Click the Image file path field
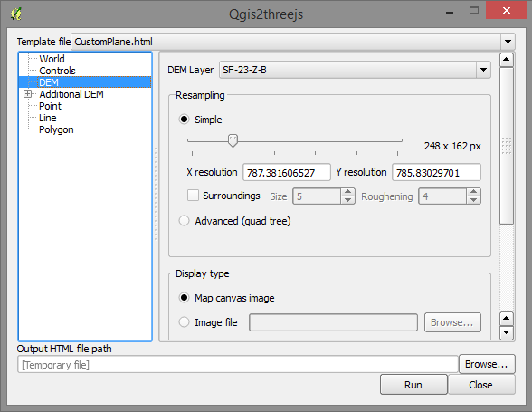The image size is (532, 412). 333,322
